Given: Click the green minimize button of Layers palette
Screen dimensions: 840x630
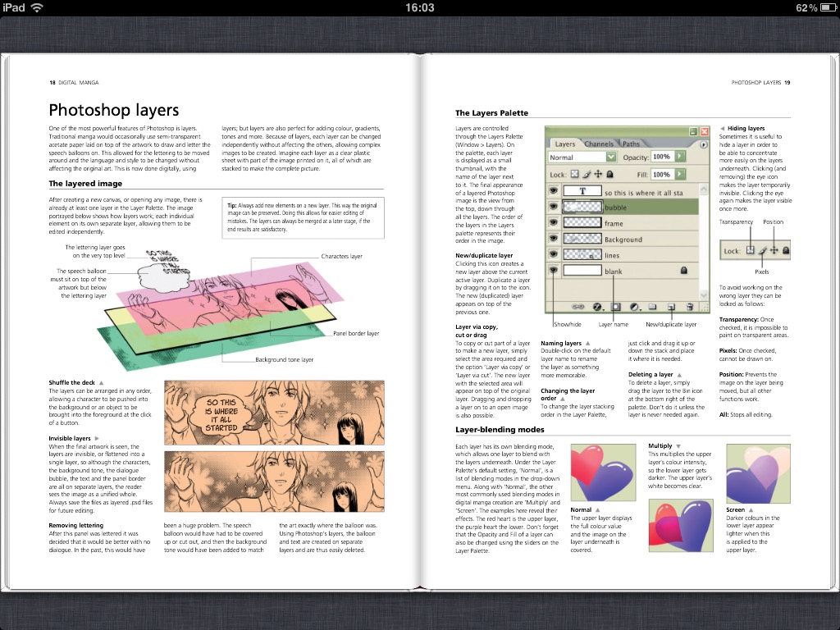Looking at the screenshot, I should coord(693,131).
